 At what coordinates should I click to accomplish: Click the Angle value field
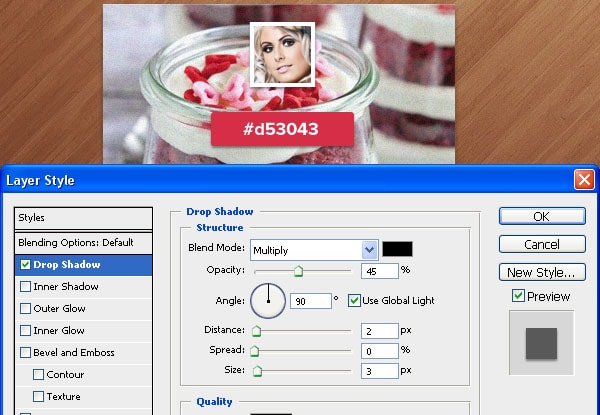tap(311, 301)
